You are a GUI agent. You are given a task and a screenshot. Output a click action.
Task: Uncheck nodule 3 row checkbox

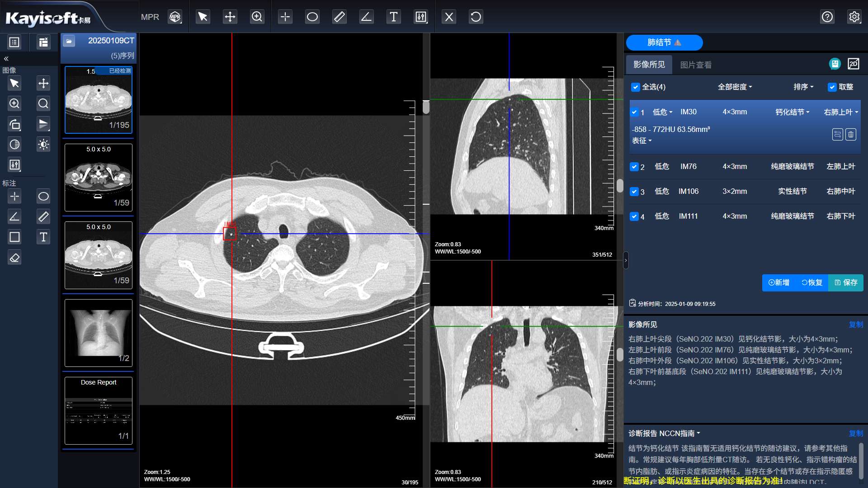634,192
